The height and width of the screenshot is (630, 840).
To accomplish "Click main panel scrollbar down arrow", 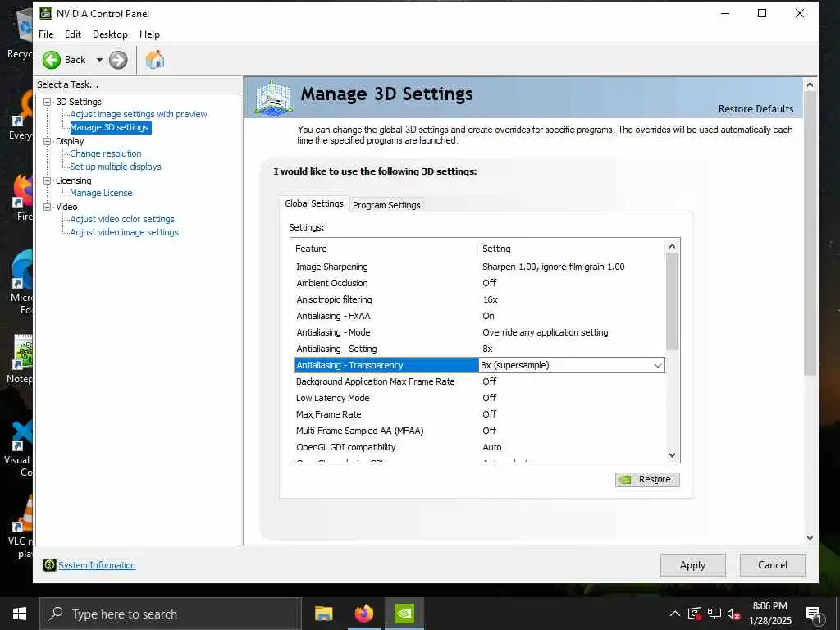I will tap(810, 538).
